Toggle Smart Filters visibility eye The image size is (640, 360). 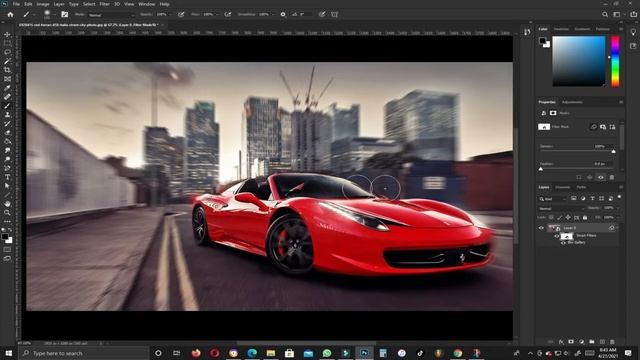coord(556,236)
